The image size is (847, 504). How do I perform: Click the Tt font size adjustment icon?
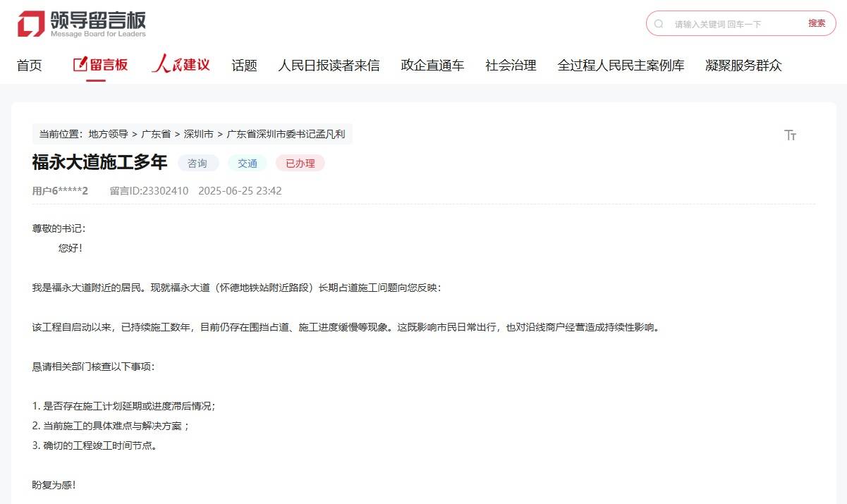(x=791, y=134)
